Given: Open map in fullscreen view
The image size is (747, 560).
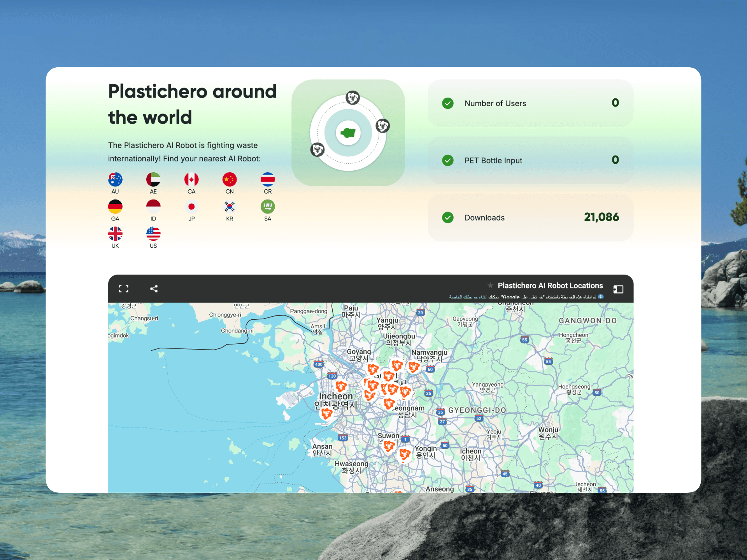Looking at the screenshot, I should [x=124, y=289].
